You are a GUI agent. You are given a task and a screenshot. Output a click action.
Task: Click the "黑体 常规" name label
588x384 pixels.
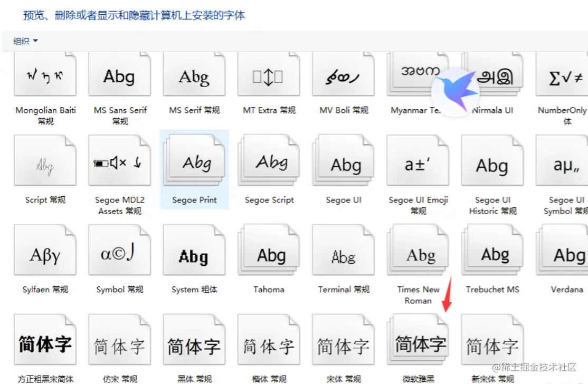(194, 379)
